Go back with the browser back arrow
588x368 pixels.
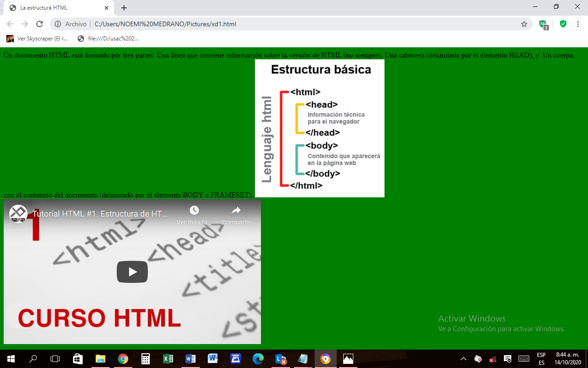click(x=9, y=24)
